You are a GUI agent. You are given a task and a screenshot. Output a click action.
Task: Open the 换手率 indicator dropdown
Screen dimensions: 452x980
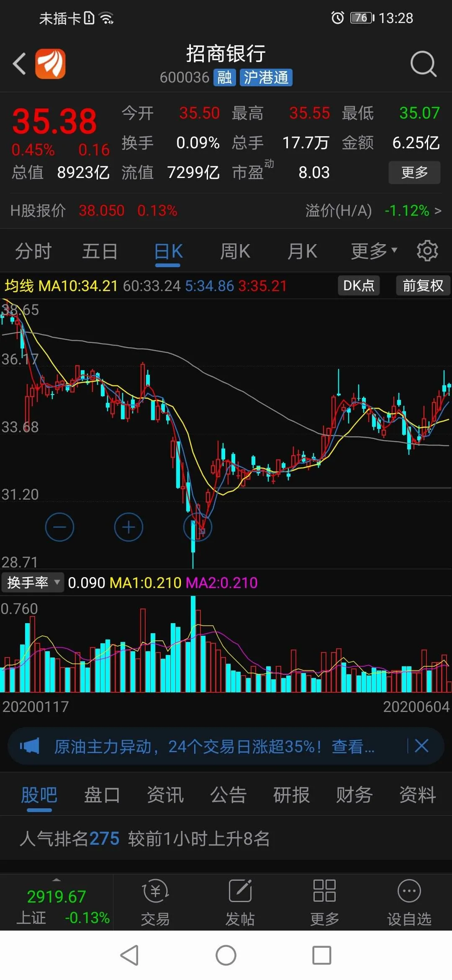33,582
